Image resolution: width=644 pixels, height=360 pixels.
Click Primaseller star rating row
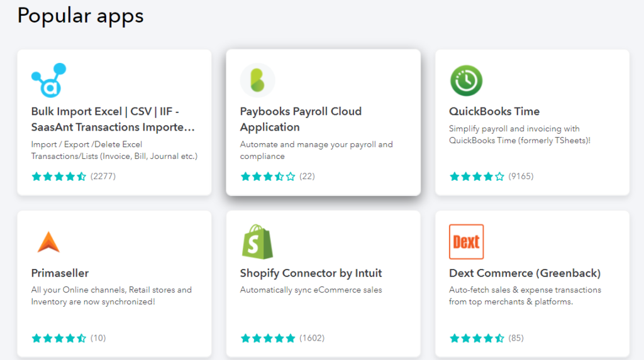pyautogui.click(x=59, y=338)
